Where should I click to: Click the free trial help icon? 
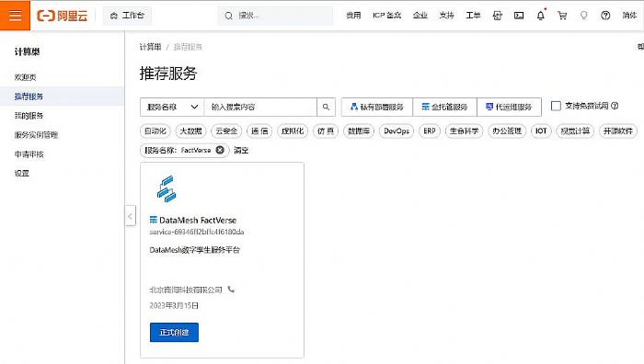pyautogui.click(x=615, y=106)
